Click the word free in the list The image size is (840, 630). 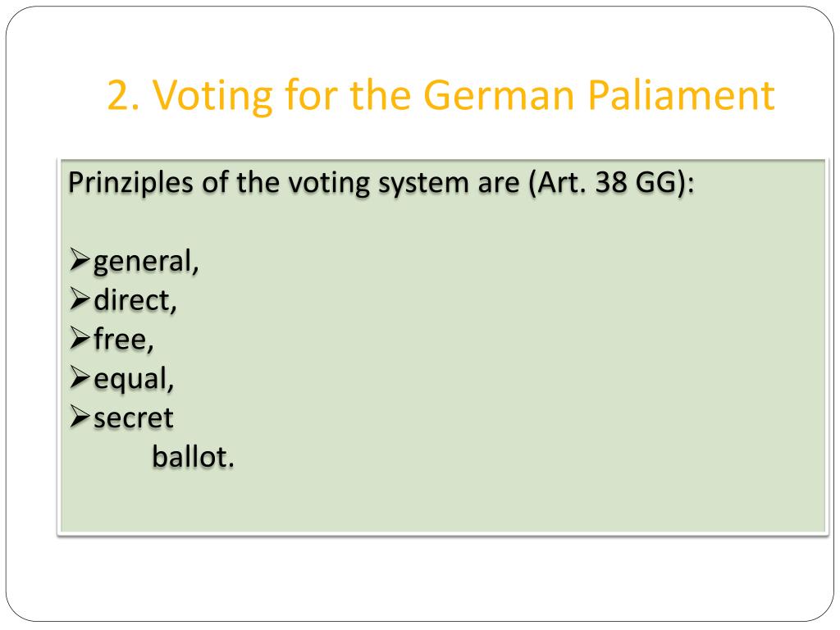124,340
